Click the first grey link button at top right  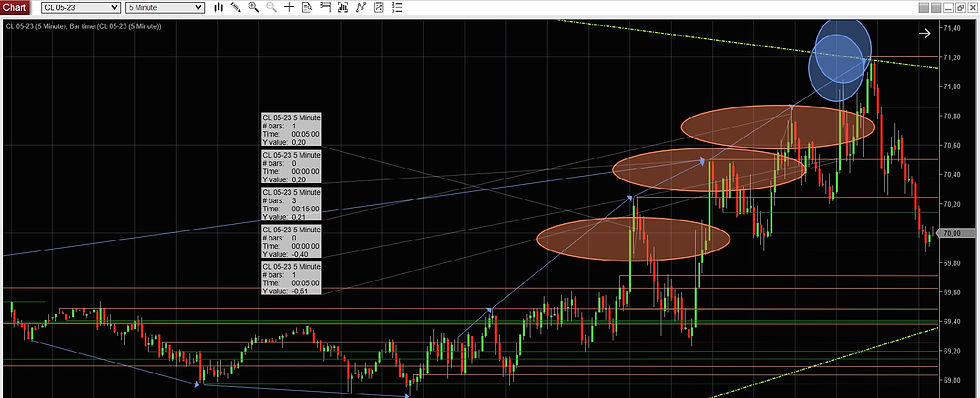924,7
